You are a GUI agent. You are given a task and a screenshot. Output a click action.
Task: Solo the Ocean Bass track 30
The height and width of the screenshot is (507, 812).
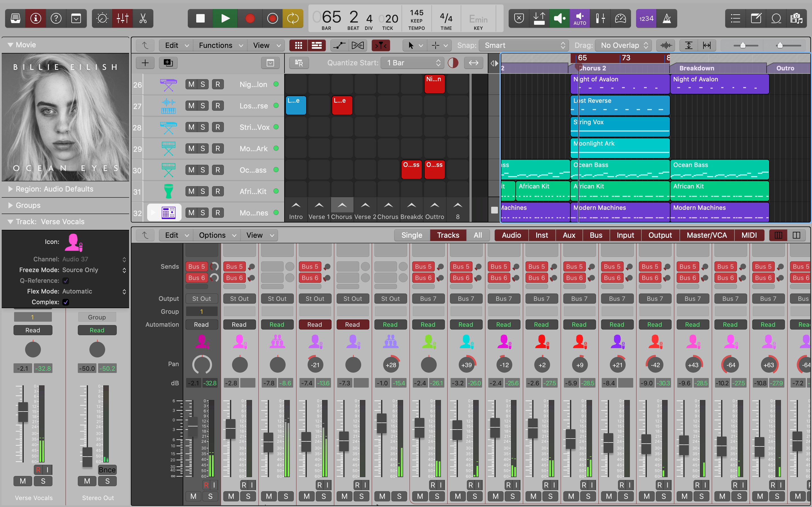pos(203,170)
